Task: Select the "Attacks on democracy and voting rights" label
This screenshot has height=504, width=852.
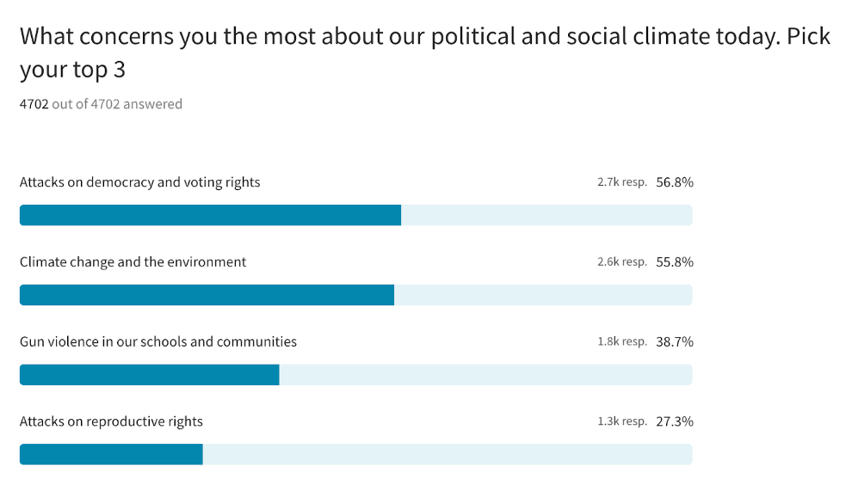Action: (139, 182)
